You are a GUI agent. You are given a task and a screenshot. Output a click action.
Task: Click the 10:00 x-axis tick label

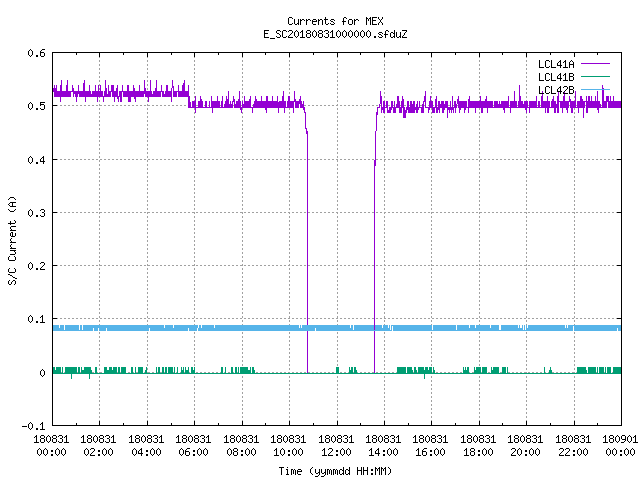(x=288, y=452)
